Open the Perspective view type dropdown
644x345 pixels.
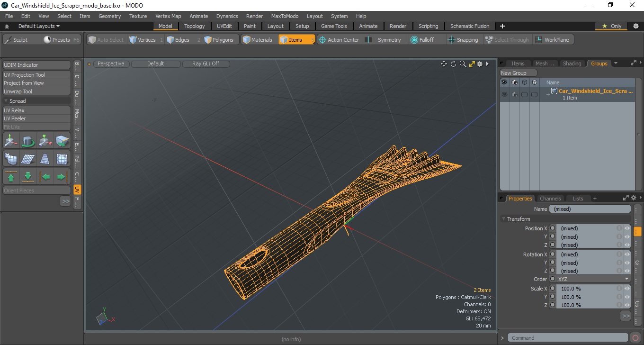(x=111, y=64)
